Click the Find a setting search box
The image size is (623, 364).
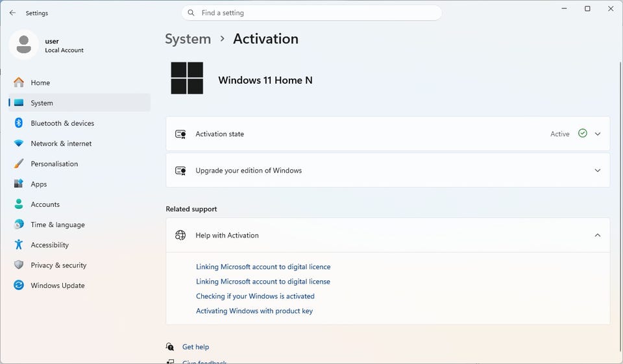click(318, 13)
